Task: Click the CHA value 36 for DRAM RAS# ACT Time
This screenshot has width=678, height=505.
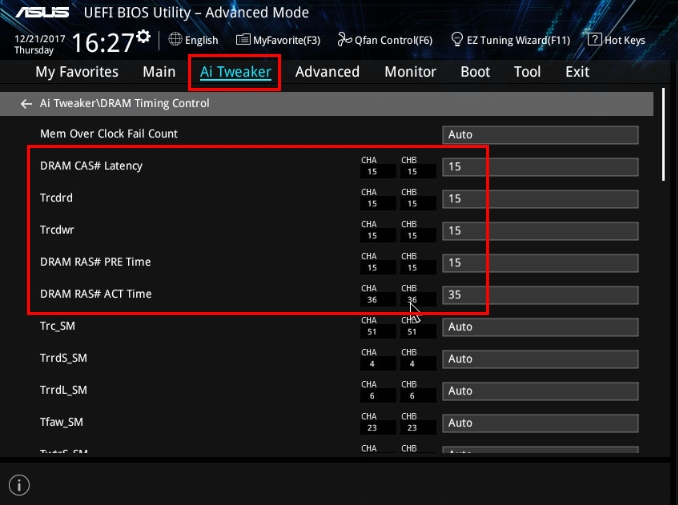Action: tap(372, 300)
